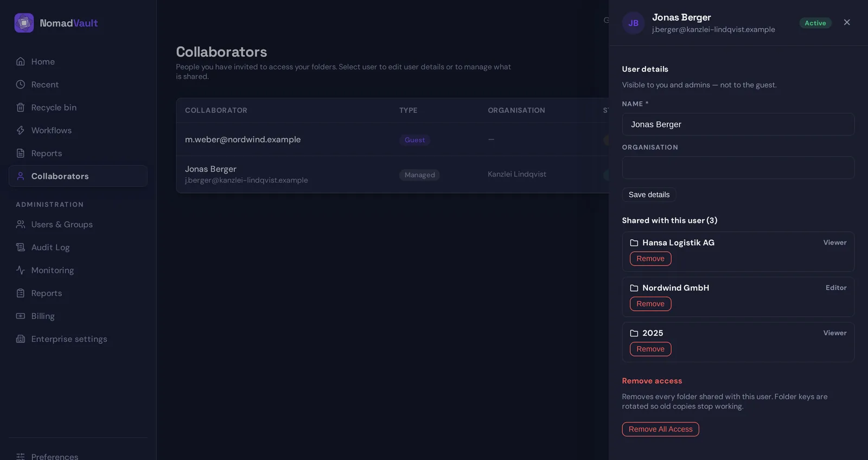Screen dimensions: 868x460
Task: Click the NomadVault logo icon
Action: click(24, 23)
